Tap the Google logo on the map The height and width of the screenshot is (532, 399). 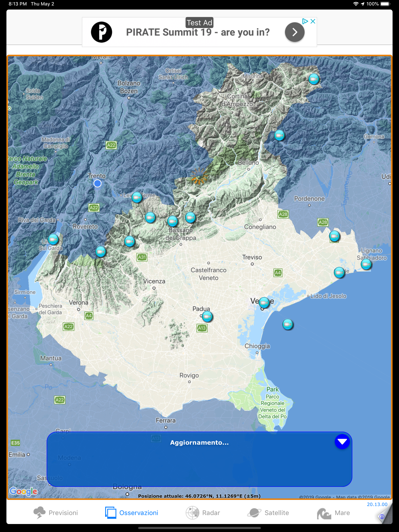(23, 491)
